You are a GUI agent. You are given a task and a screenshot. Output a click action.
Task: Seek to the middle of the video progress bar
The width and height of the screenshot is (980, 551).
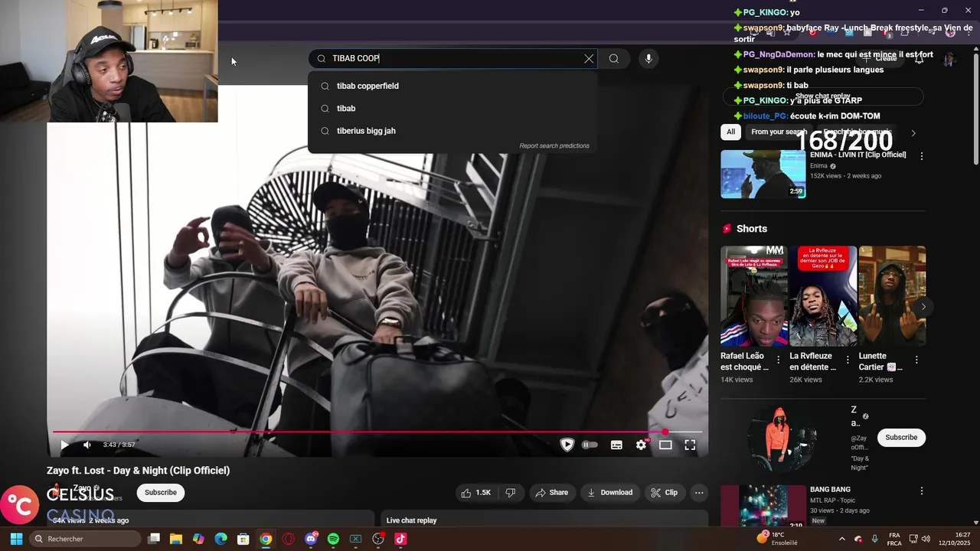377,432
